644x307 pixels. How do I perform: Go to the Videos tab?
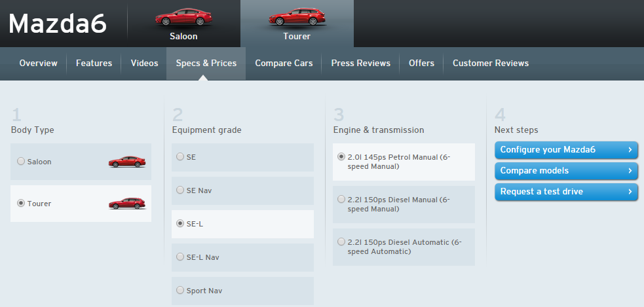tap(145, 63)
